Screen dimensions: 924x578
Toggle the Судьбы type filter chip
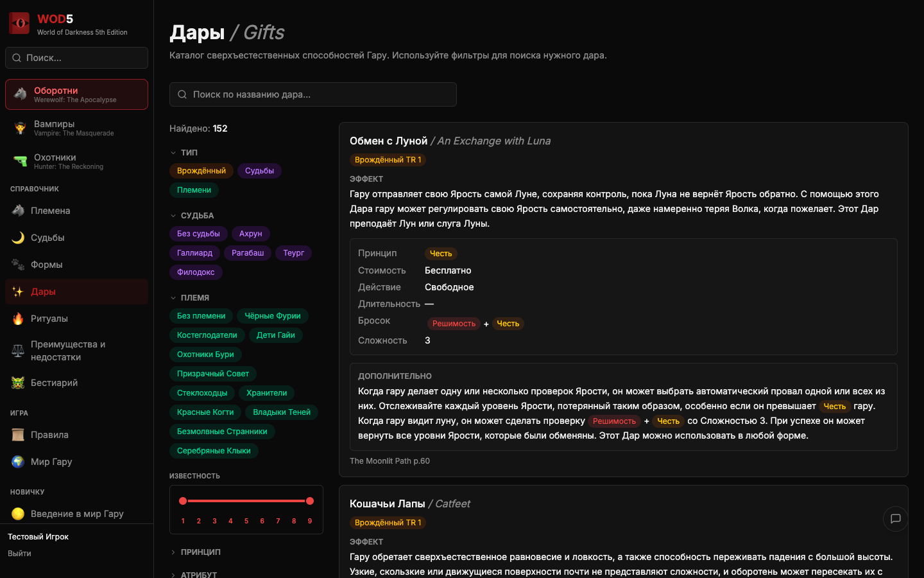tap(259, 171)
